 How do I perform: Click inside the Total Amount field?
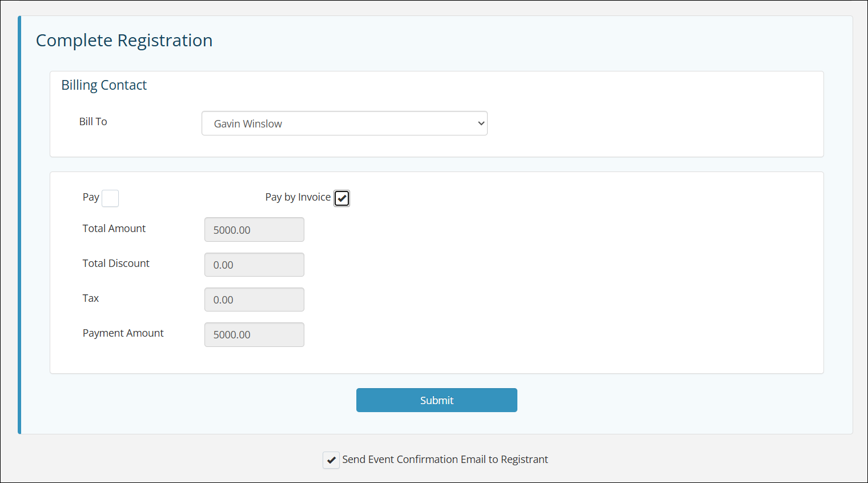point(254,229)
